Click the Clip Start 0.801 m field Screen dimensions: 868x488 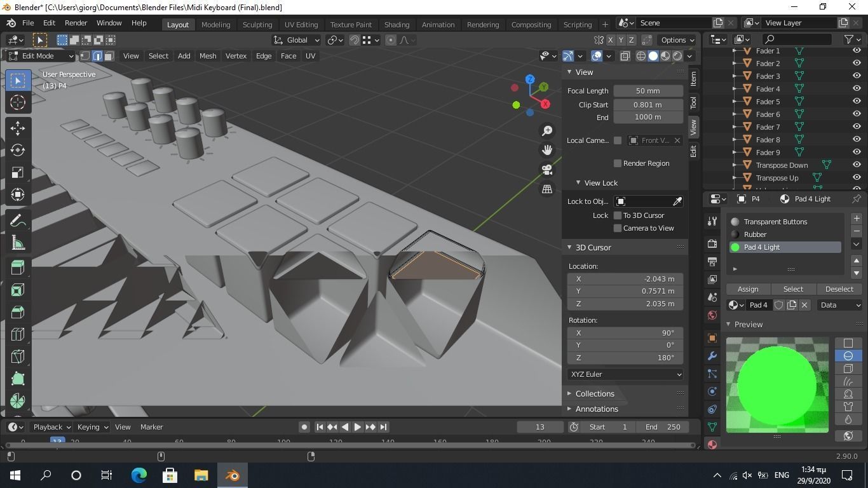[x=648, y=105]
